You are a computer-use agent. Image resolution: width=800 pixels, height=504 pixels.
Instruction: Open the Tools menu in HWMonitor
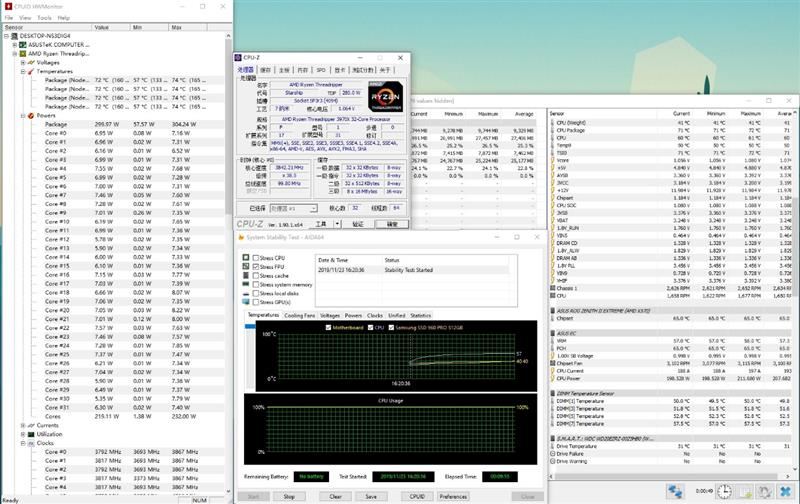(44, 17)
